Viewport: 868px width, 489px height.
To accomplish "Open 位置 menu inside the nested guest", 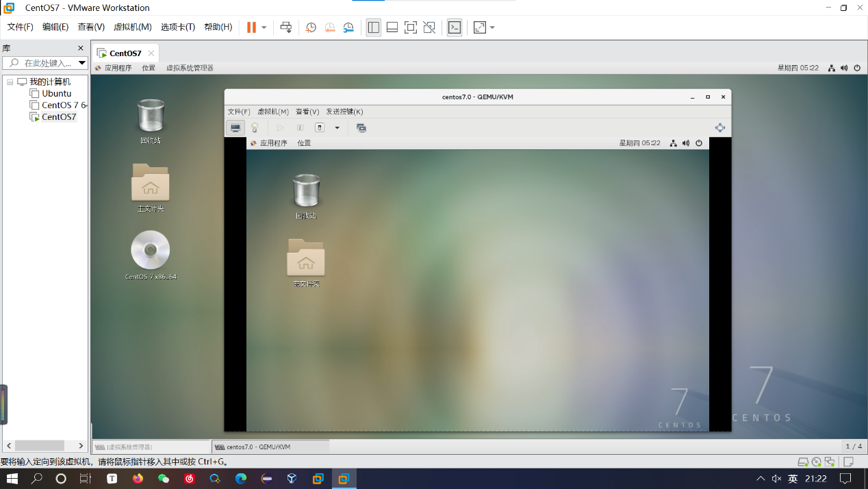I will (304, 143).
